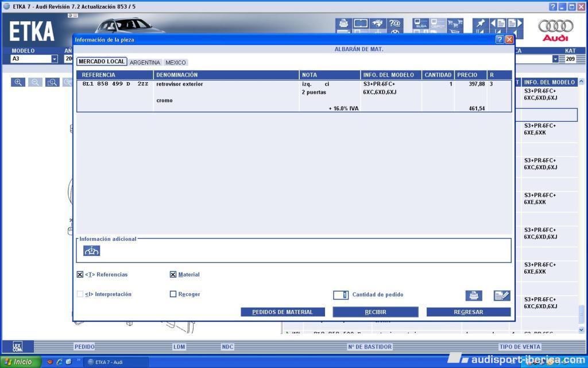The image size is (588, 368).
Task: Click the KAT field showing 209
Action: pos(570,59)
